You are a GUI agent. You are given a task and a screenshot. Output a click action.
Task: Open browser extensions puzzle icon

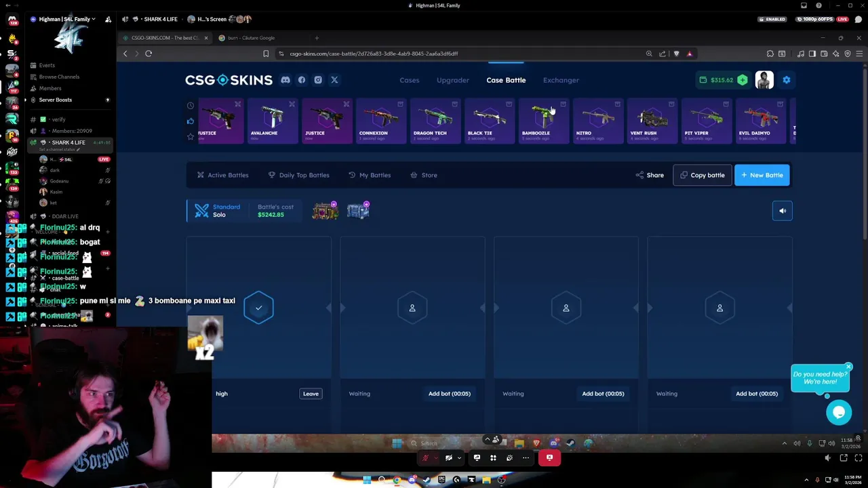click(770, 54)
